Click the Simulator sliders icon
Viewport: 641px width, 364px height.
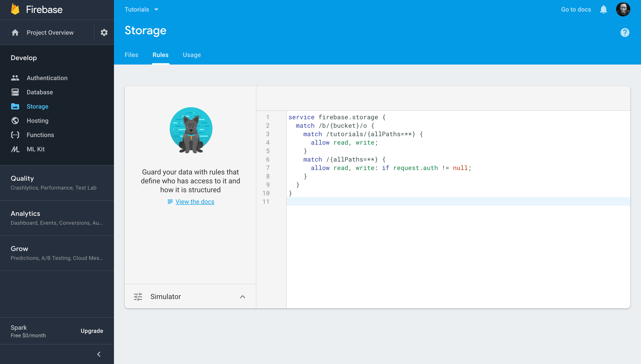(138, 297)
